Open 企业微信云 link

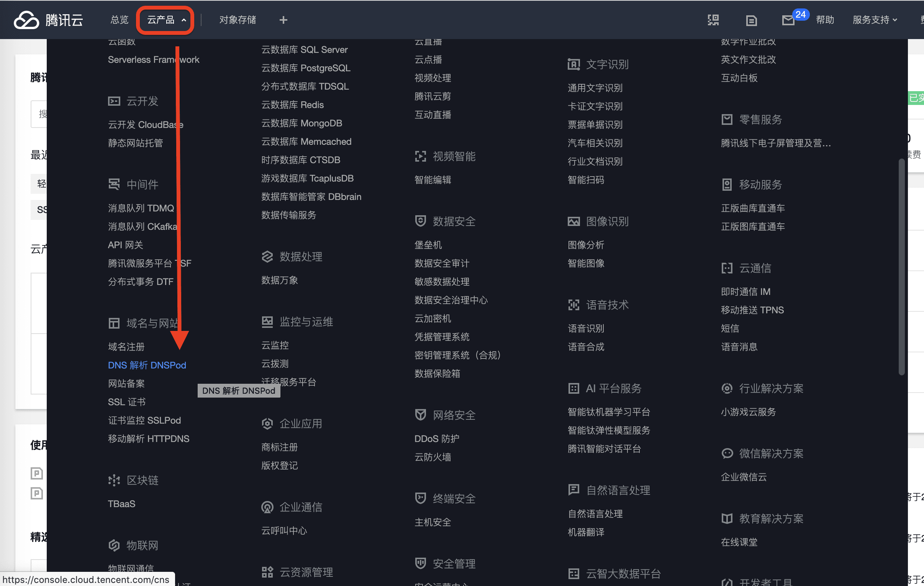[744, 477]
